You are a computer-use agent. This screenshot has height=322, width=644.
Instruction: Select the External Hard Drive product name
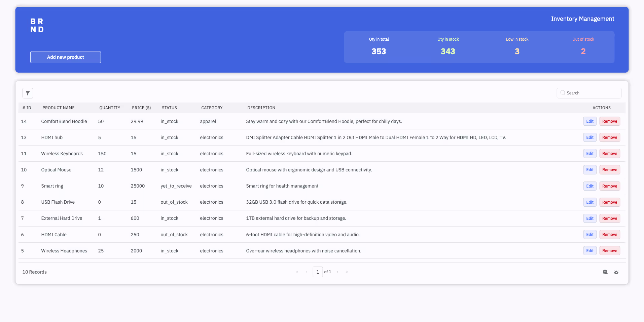coord(62,218)
